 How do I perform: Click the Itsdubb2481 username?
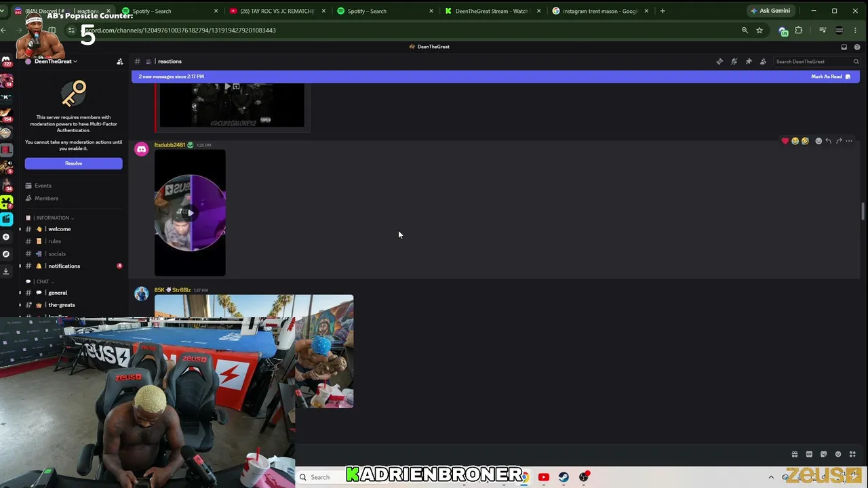pos(170,145)
